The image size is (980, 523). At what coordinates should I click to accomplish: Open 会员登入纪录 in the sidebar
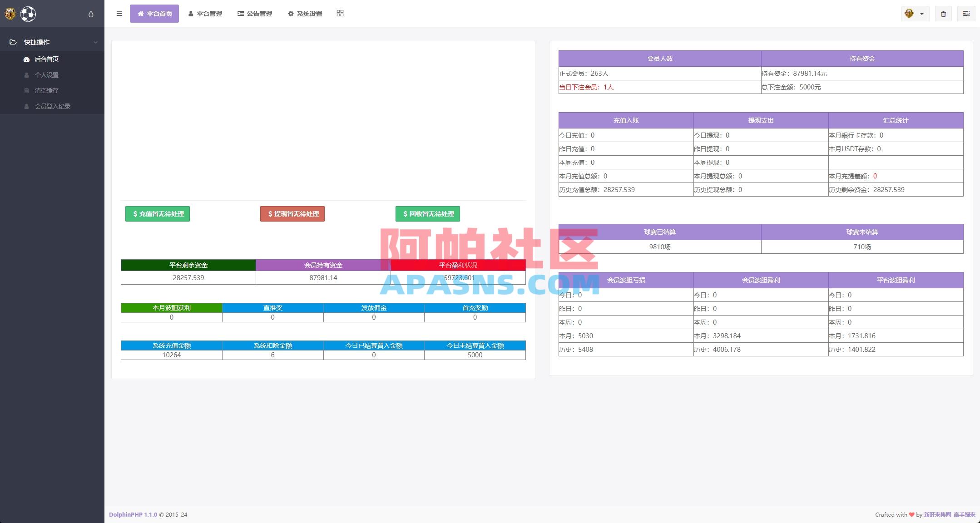tap(52, 106)
